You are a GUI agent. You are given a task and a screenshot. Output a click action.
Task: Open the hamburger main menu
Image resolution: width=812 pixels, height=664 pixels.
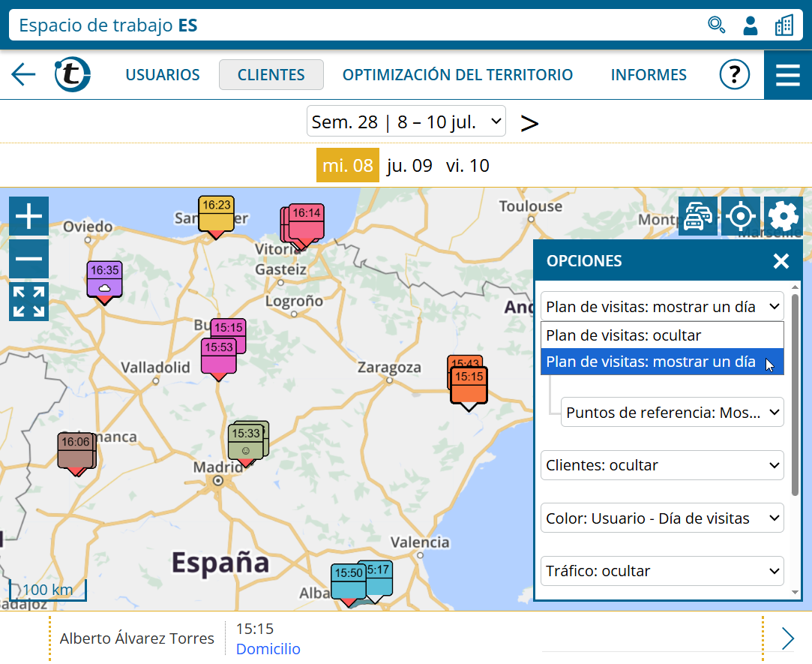[x=788, y=74]
